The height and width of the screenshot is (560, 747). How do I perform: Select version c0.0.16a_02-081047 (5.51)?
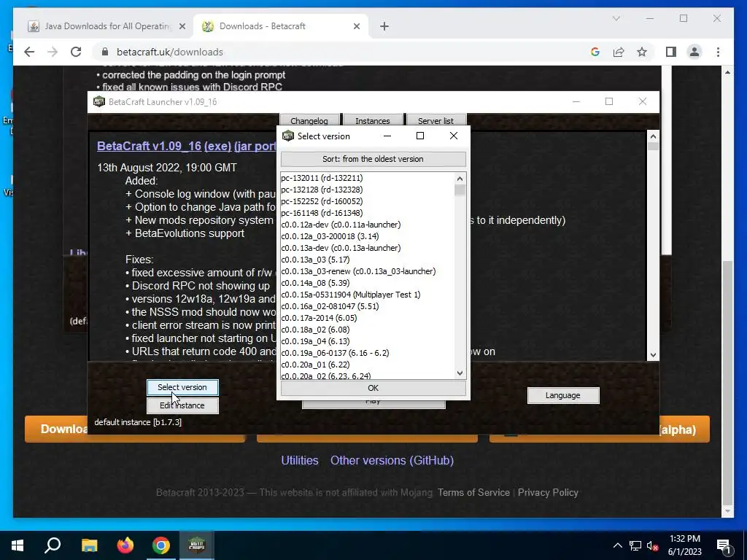point(368,306)
